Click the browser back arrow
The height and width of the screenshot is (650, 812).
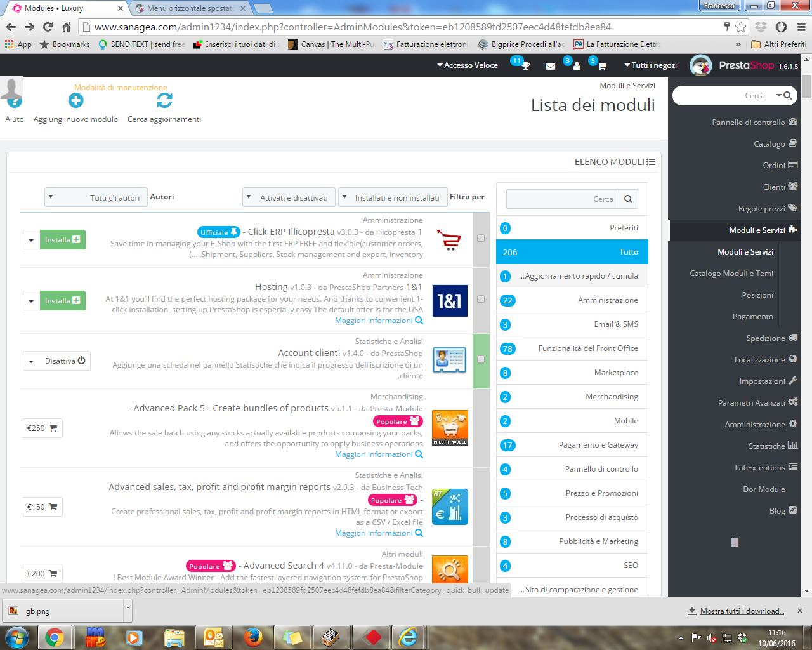(x=11, y=27)
